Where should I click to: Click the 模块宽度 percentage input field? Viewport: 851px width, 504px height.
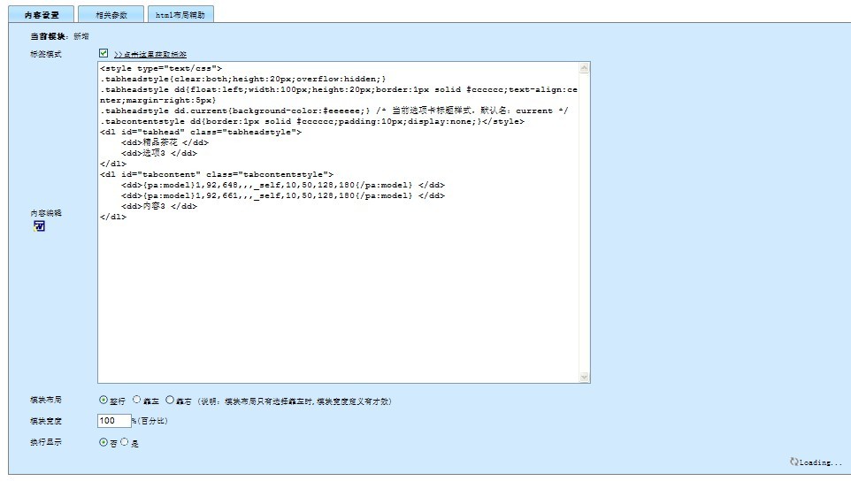[113, 421]
